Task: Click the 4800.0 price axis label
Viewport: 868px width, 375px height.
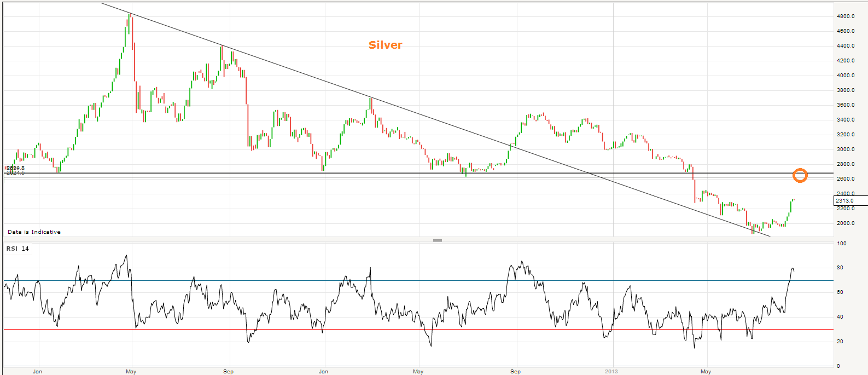Action: 845,16
